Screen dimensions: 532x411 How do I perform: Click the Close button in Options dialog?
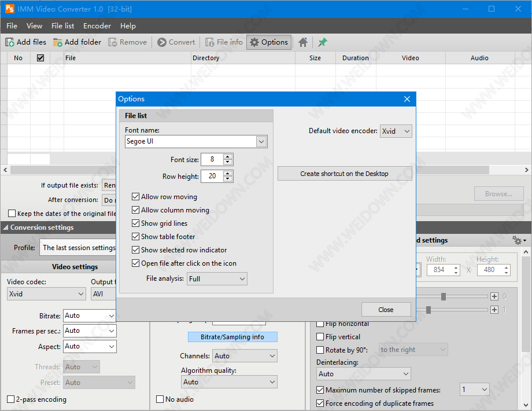click(386, 310)
